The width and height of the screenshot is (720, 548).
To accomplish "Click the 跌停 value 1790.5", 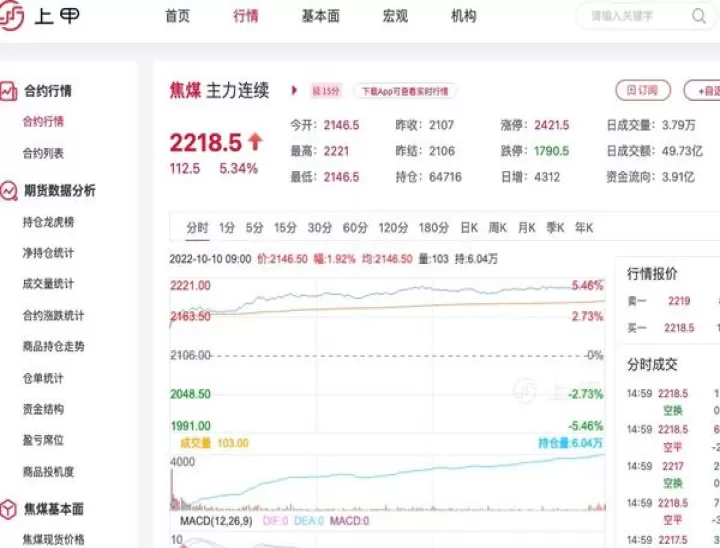I will click(551, 151).
